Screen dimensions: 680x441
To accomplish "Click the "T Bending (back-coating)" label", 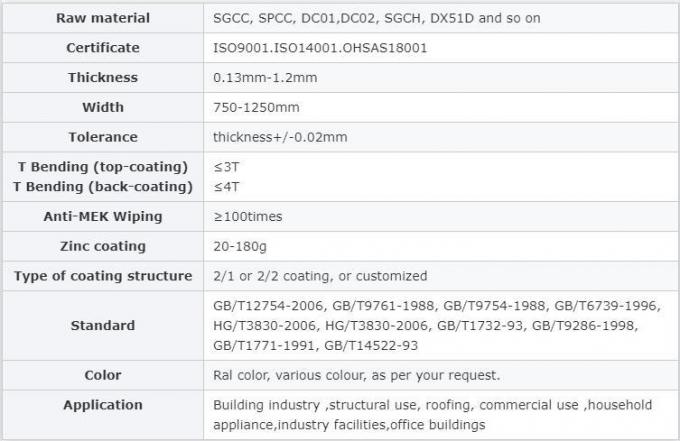I will click(103, 186).
